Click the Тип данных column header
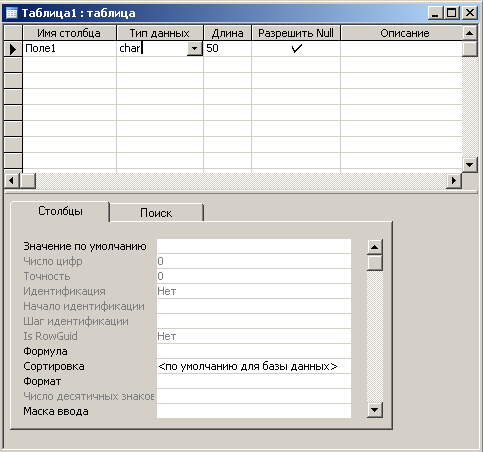The image size is (483, 452). coord(160,33)
